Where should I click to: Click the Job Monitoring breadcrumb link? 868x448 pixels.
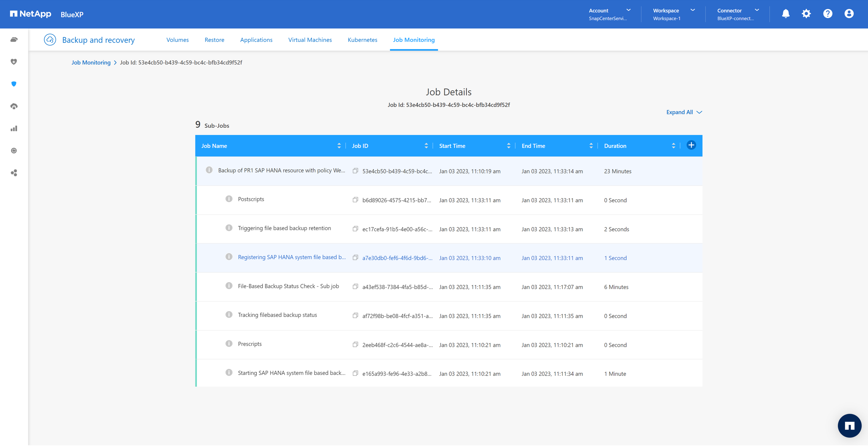point(91,63)
